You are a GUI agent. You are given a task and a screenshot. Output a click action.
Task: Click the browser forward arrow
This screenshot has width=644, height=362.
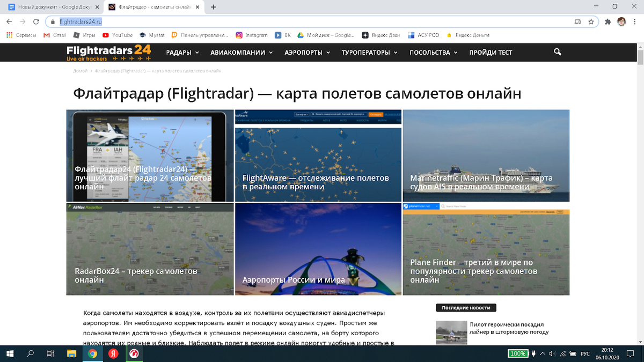pos(23,22)
